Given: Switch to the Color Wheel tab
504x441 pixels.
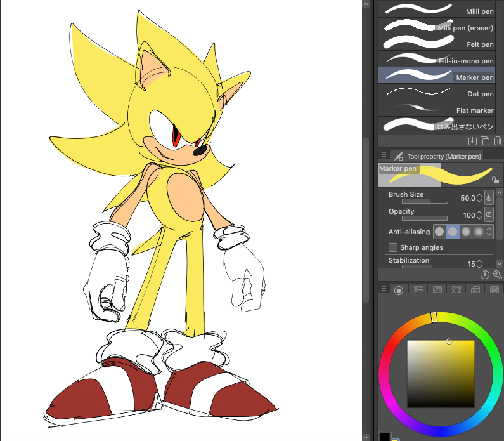Looking at the screenshot, I should [399, 290].
